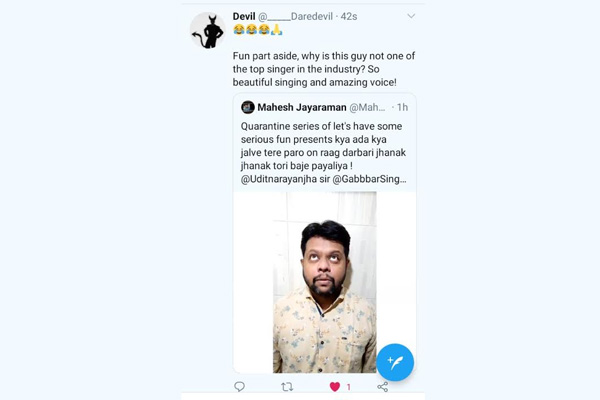Click the 1h quoted tweet timestamp

(402, 107)
